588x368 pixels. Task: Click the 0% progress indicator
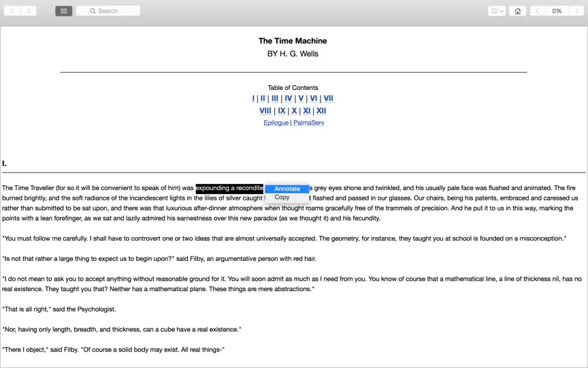(557, 11)
